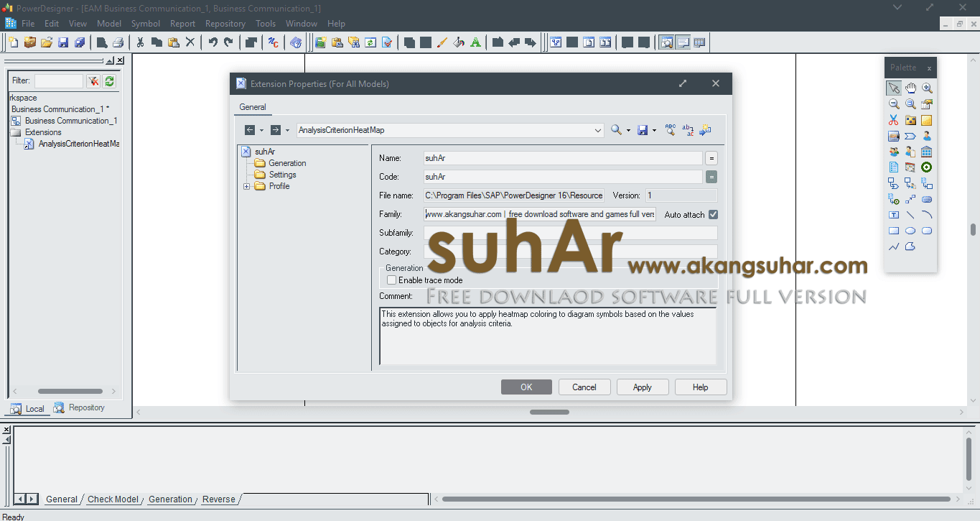Click the output panel horizontal scrollbar
The width and height of the screenshot is (980, 521).
point(696,499)
